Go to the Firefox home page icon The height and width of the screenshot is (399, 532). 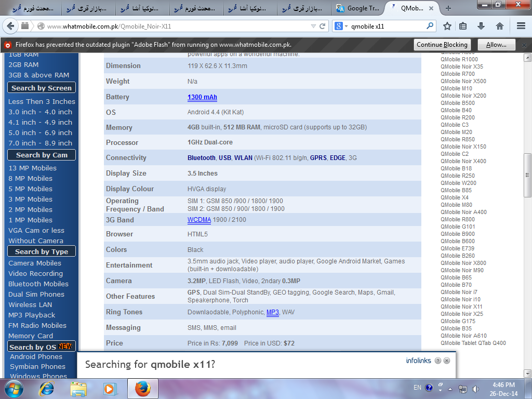[x=499, y=26]
